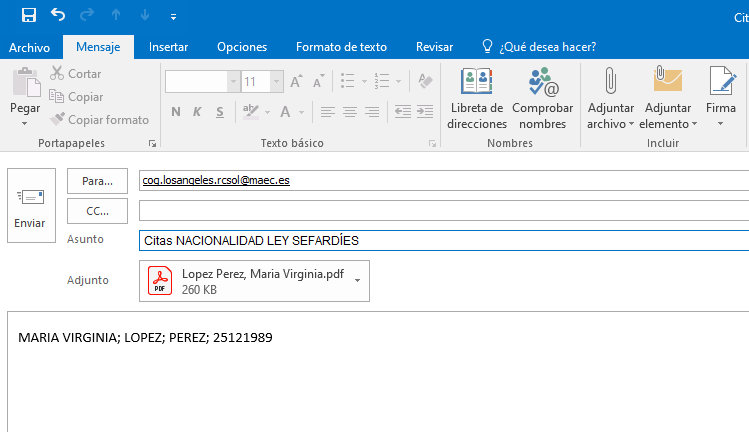
Task: Open the Archivo menu
Action: (29, 47)
